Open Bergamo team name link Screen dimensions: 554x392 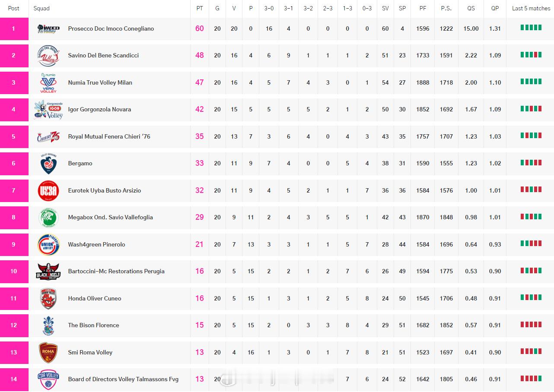pyautogui.click(x=80, y=164)
